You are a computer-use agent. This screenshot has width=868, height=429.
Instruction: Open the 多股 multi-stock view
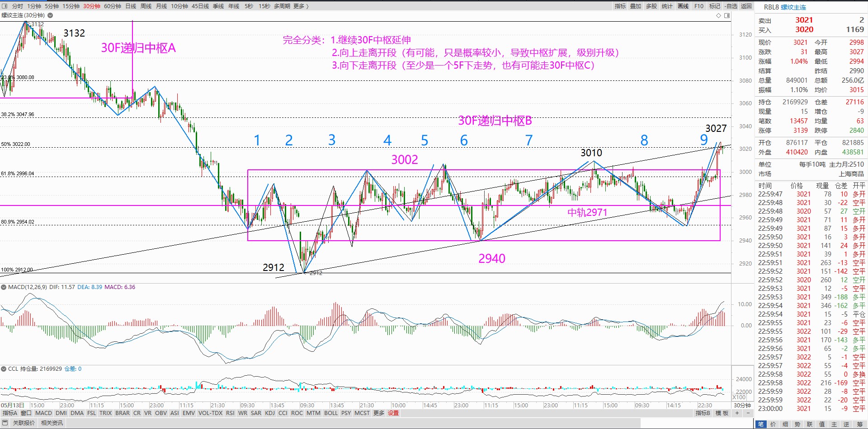[651, 6]
